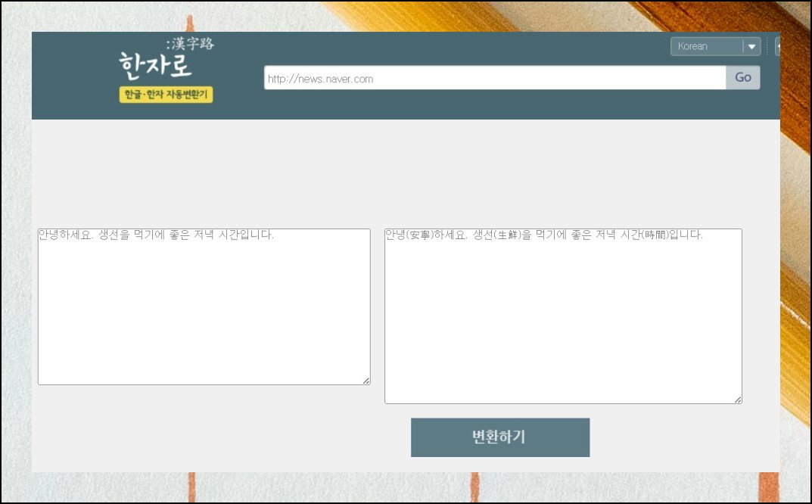Click the Go button
Screen dimensions: 812x504
coord(742,78)
